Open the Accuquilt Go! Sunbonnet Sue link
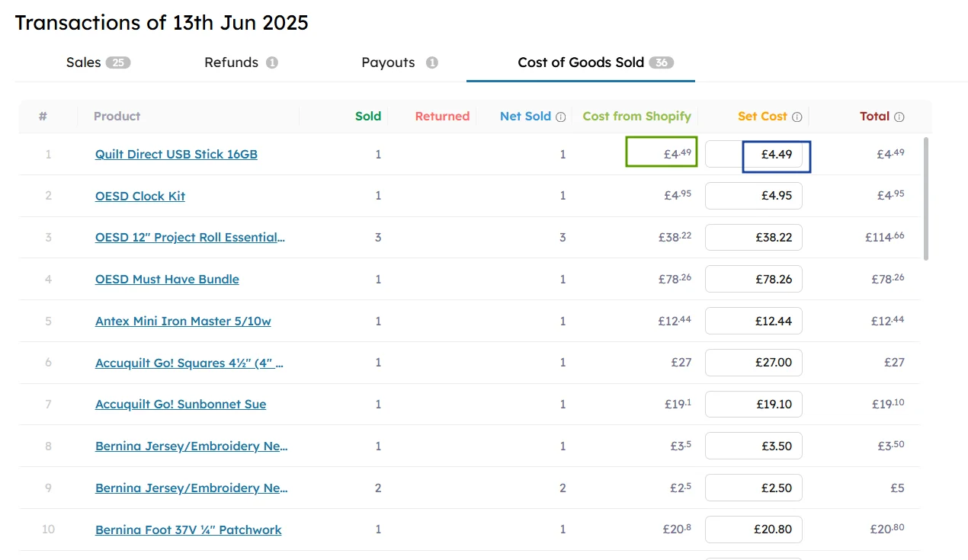 pos(181,404)
